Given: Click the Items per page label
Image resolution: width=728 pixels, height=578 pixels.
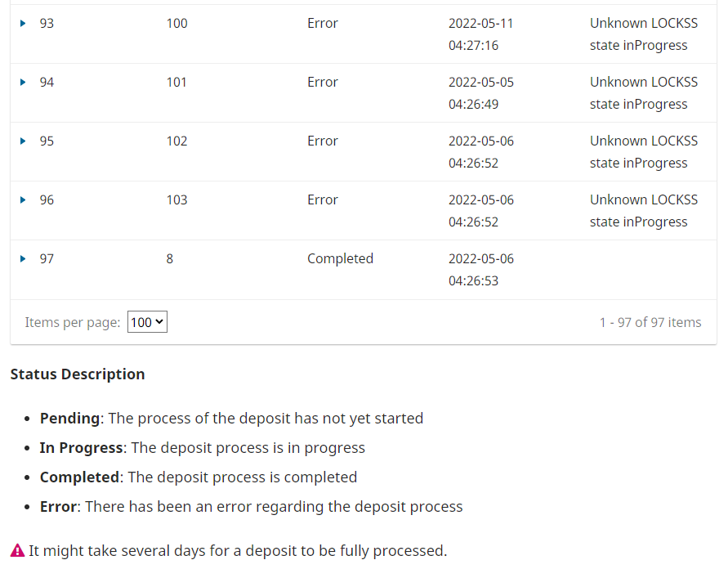Looking at the screenshot, I should tap(73, 322).
